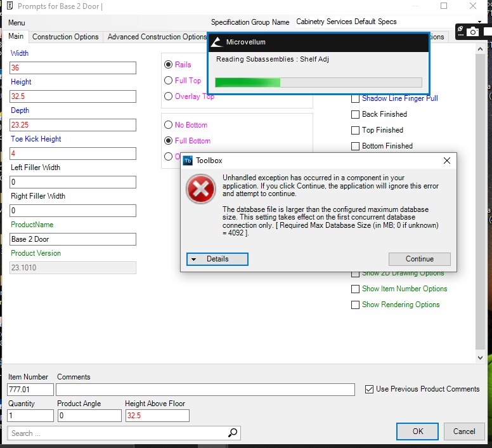Check the Bottom Finished checkbox
Image resolution: width=492 pixels, height=448 pixels.
coord(355,146)
